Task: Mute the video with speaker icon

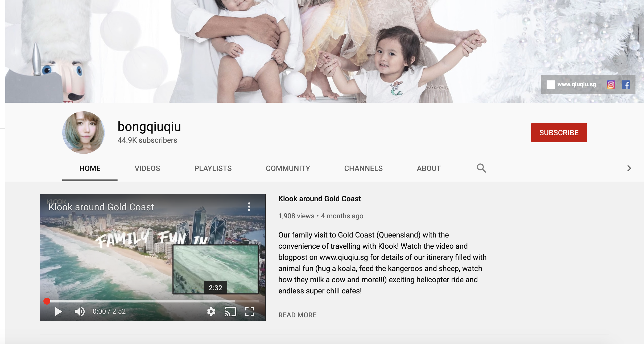Action: pos(80,311)
